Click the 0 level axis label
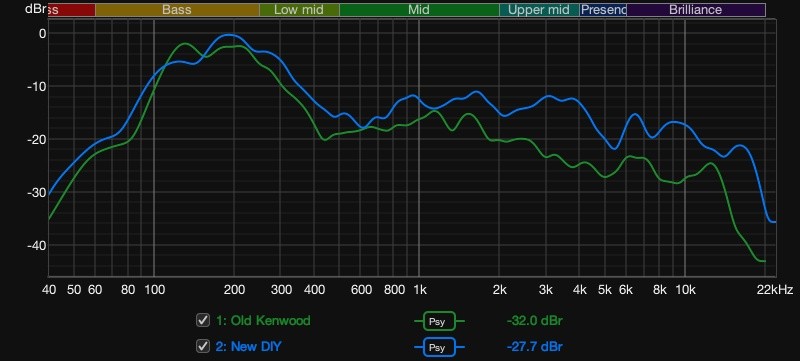This screenshot has width=800, height=361. coord(42,33)
